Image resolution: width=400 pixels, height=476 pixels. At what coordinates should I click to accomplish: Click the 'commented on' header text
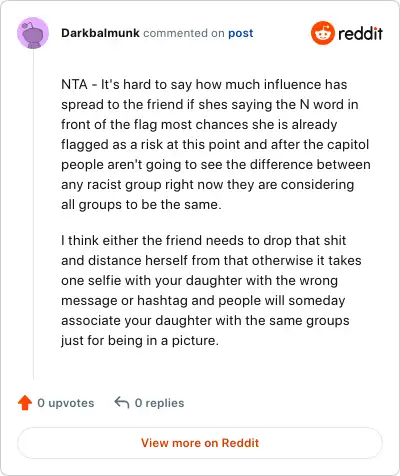click(x=184, y=33)
